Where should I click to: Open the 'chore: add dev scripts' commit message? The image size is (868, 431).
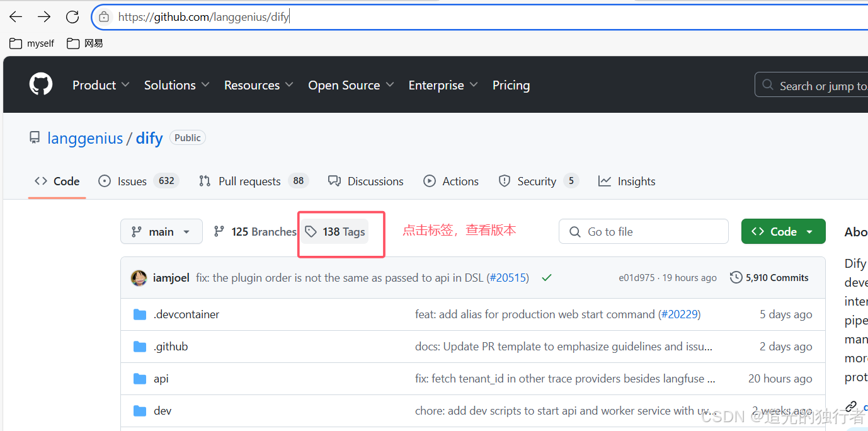coord(565,411)
